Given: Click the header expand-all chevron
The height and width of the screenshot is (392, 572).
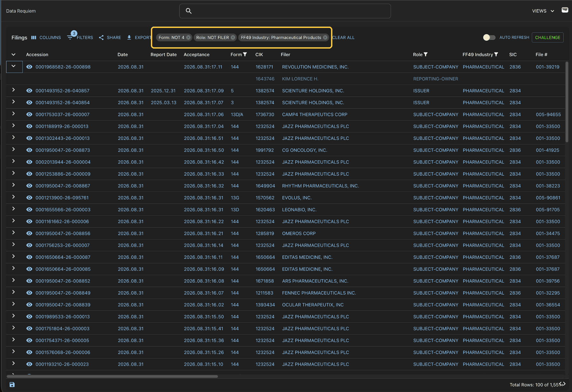Looking at the screenshot, I should [14, 55].
